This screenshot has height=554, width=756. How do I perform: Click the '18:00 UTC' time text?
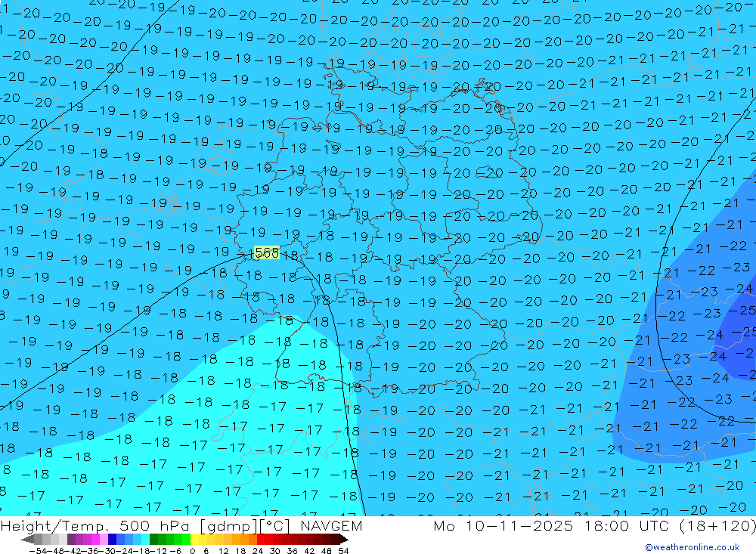[629, 525]
